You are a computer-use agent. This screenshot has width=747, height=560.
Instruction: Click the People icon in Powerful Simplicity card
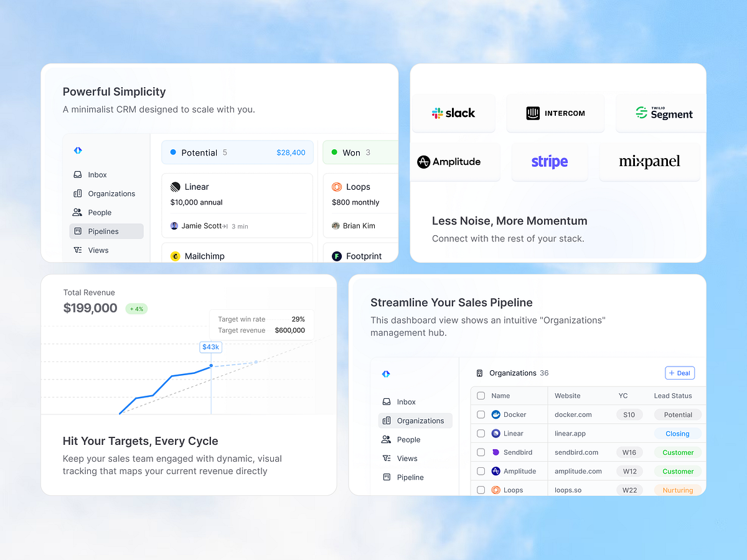coord(78,212)
